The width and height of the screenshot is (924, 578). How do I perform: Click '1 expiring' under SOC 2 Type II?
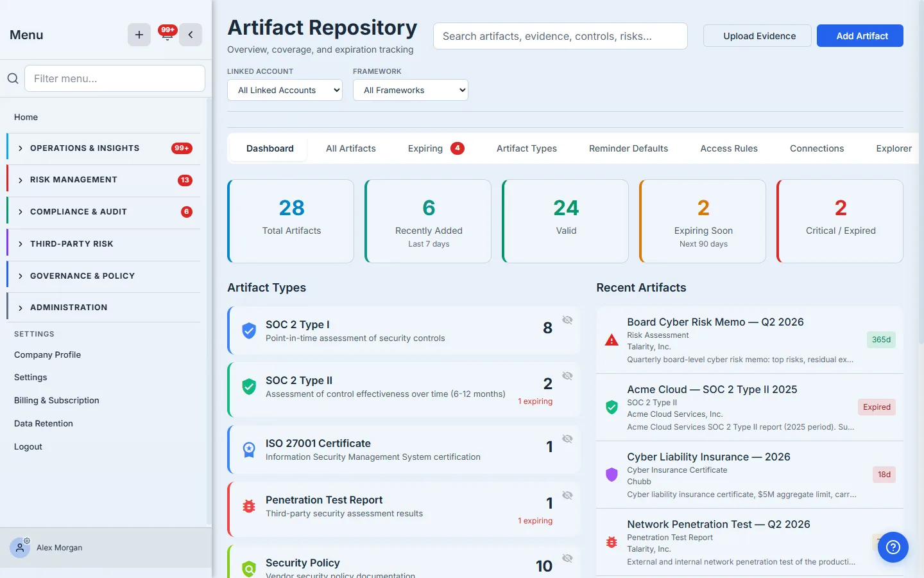(x=535, y=401)
